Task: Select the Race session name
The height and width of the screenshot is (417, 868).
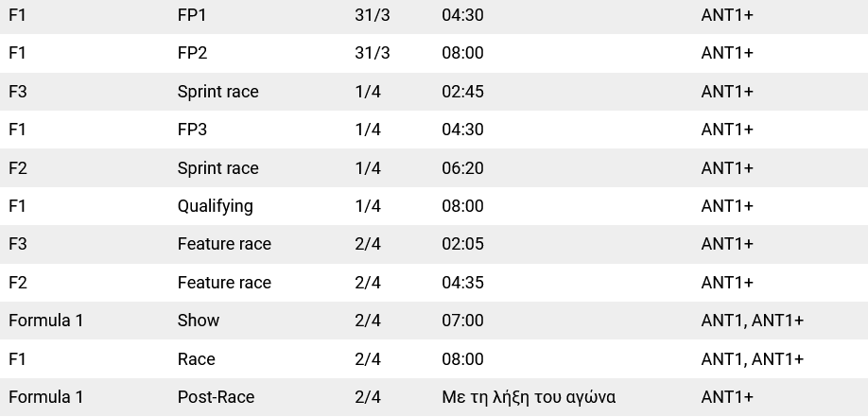Action: tap(196, 359)
